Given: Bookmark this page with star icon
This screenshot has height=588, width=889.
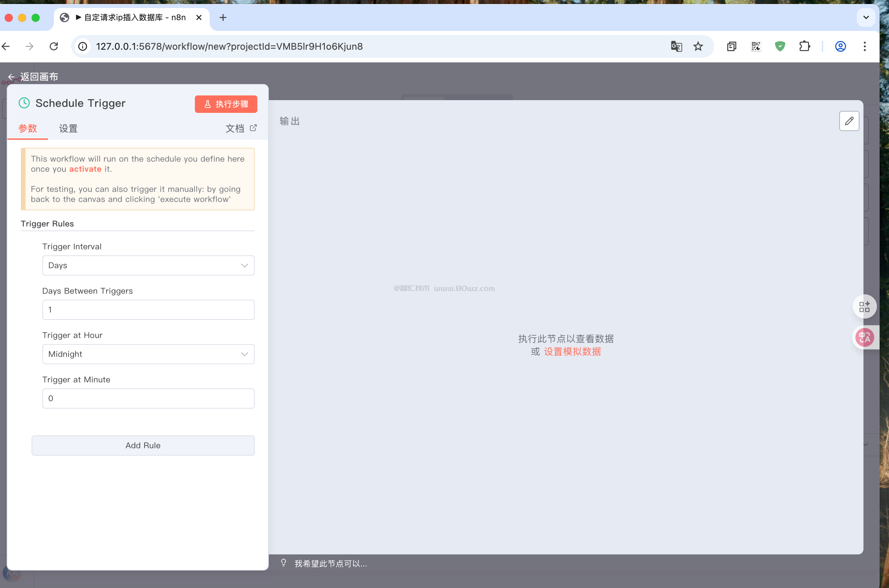Looking at the screenshot, I should pyautogui.click(x=698, y=46).
